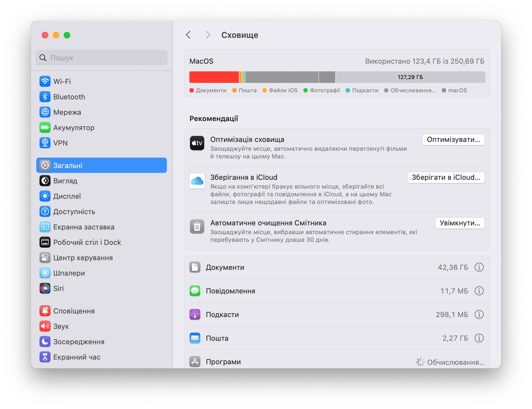This screenshot has height=409, width=532.
Task: Show info for Повідомлення row
Action: click(479, 291)
